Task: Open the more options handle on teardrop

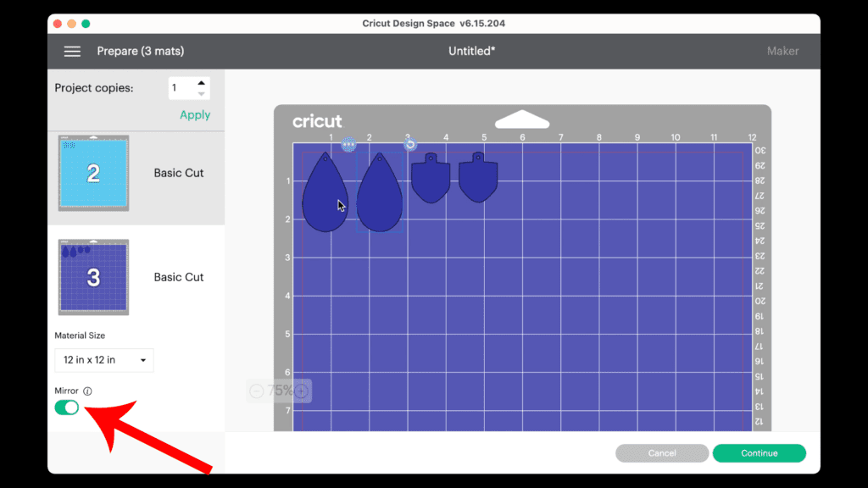Action: click(348, 144)
